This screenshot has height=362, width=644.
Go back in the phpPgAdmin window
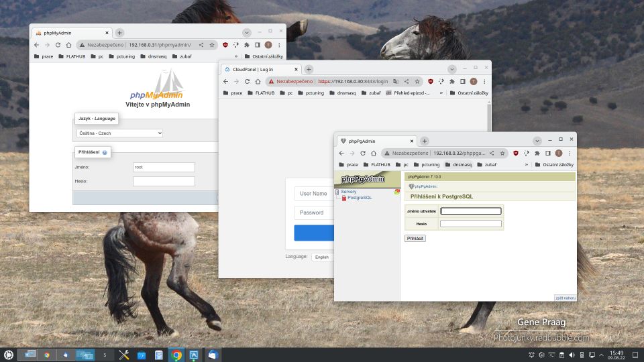[341, 153]
